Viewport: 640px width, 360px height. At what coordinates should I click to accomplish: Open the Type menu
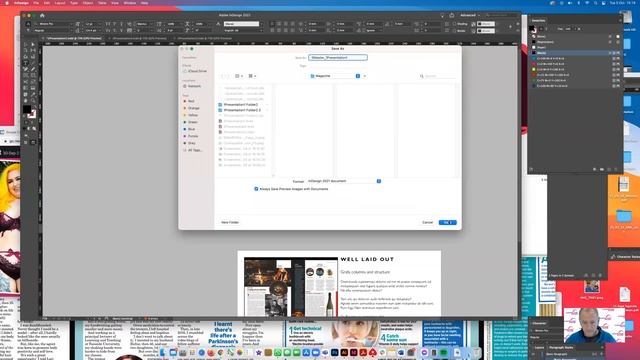(x=74, y=3)
